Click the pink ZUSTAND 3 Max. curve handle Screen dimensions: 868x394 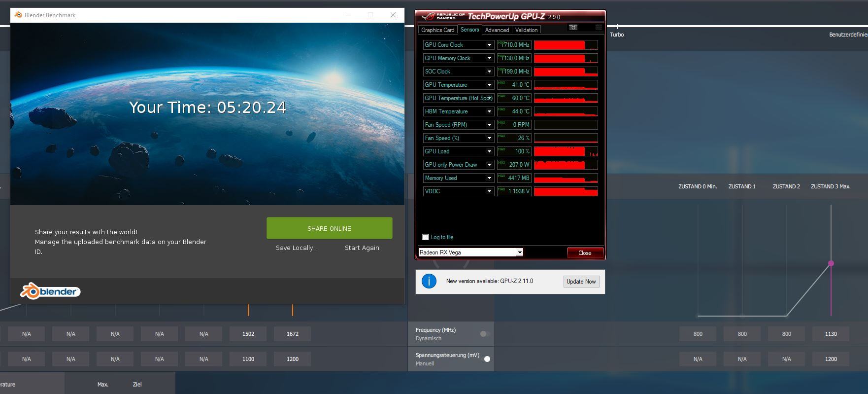tap(831, 263)
